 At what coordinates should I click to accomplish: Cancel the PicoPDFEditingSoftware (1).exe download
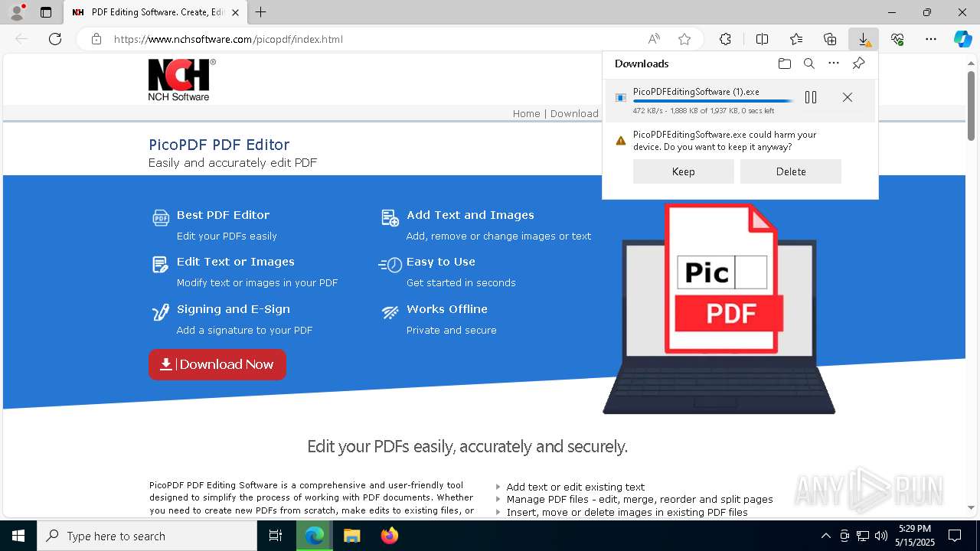848,97
